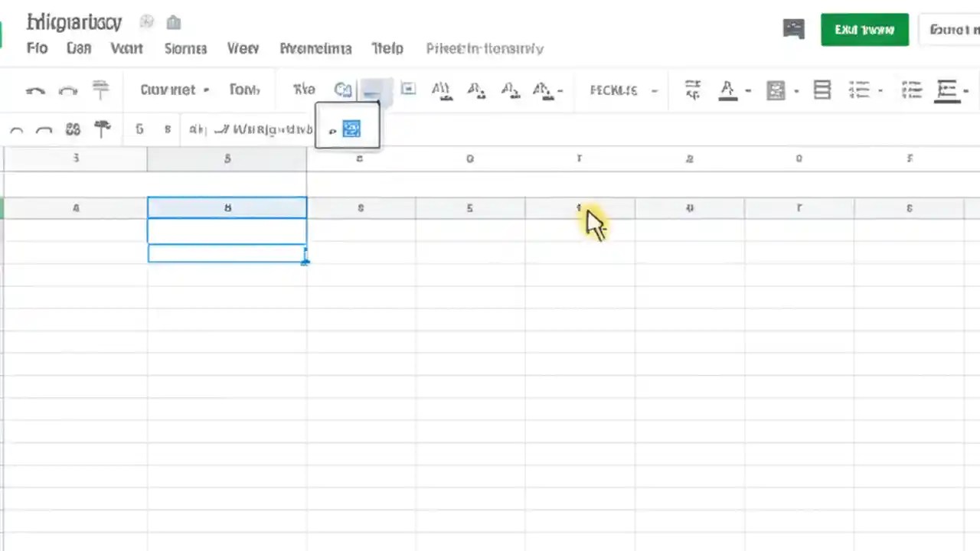Expand the font family dropdown
Image resolution: width=980 pixels, height=551 pixels.
(x=245, y=90)
